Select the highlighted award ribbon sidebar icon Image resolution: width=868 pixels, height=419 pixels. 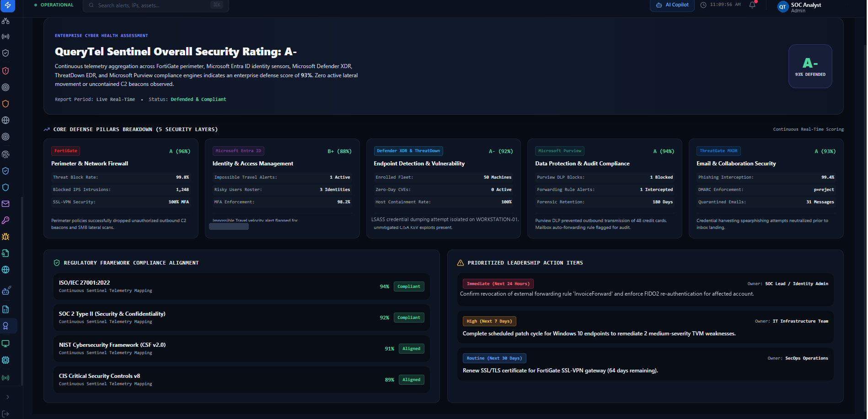point(5,326)
